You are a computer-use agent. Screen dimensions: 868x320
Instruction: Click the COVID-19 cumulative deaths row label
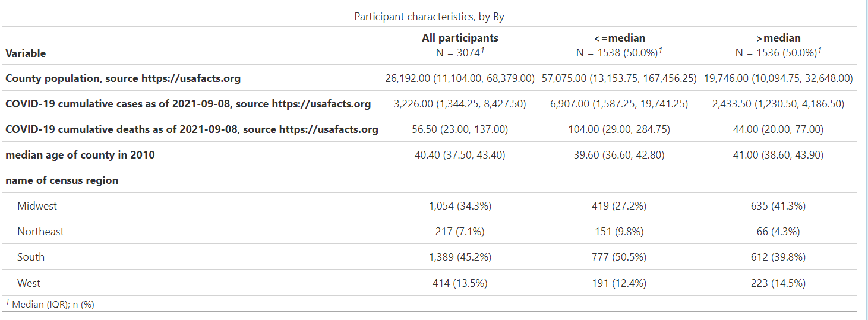191,129
